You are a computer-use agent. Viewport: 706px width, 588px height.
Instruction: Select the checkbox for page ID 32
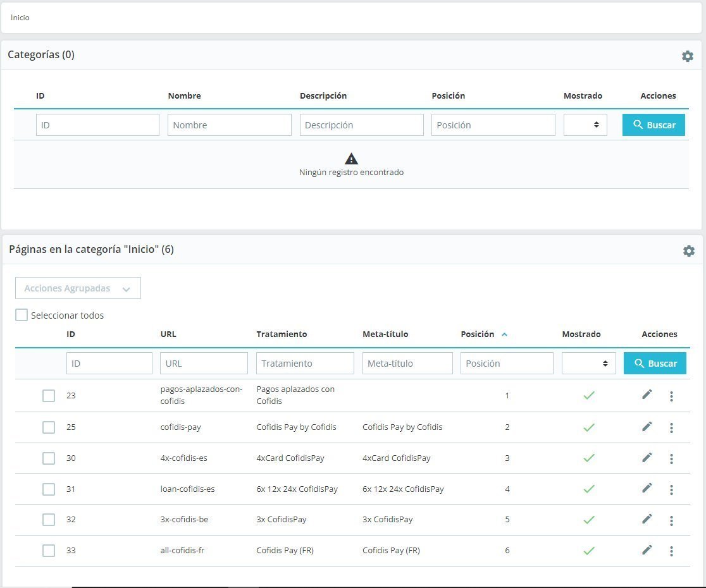[x=49, y=520]
